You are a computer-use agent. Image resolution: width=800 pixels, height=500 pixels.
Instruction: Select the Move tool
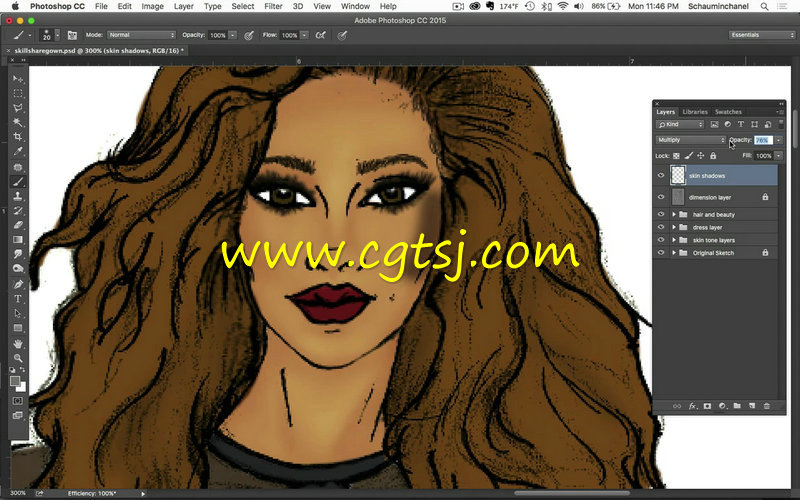coord(18,79)
